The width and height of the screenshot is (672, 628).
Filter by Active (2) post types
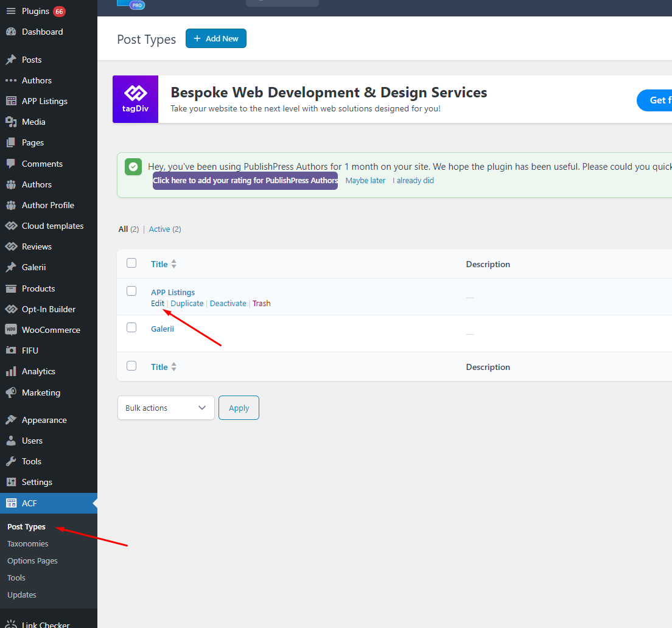click(165, 229)
